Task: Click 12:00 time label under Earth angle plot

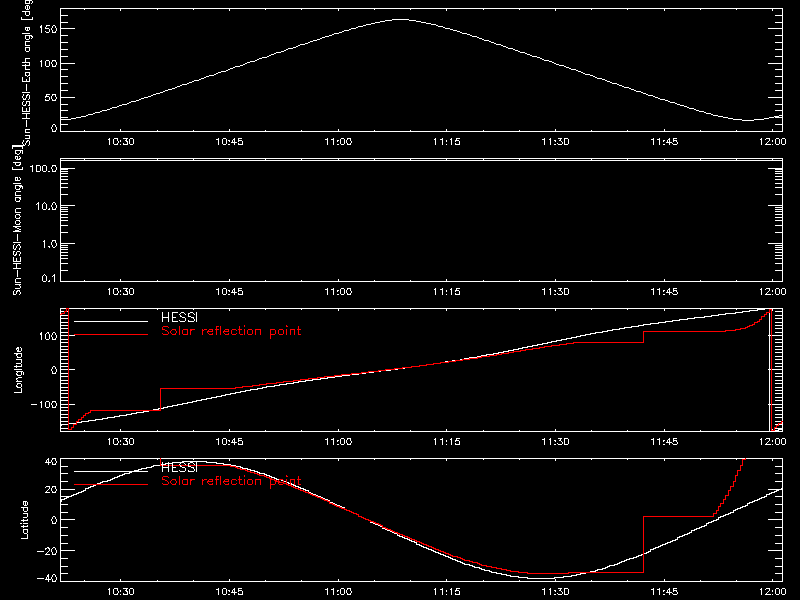Action: coord(772,141)
